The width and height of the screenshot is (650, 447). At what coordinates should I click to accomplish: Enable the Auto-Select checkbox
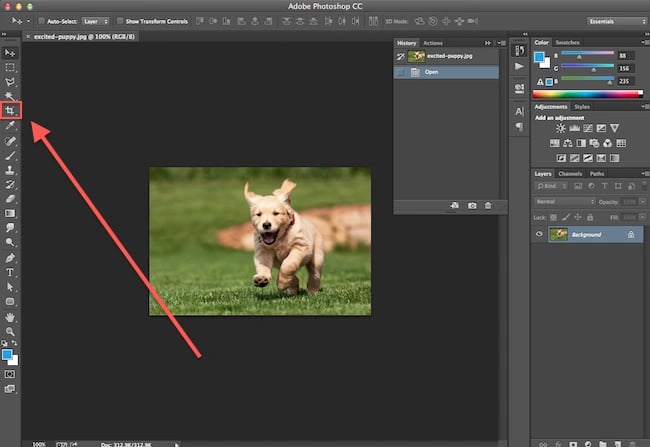[41, 20]
